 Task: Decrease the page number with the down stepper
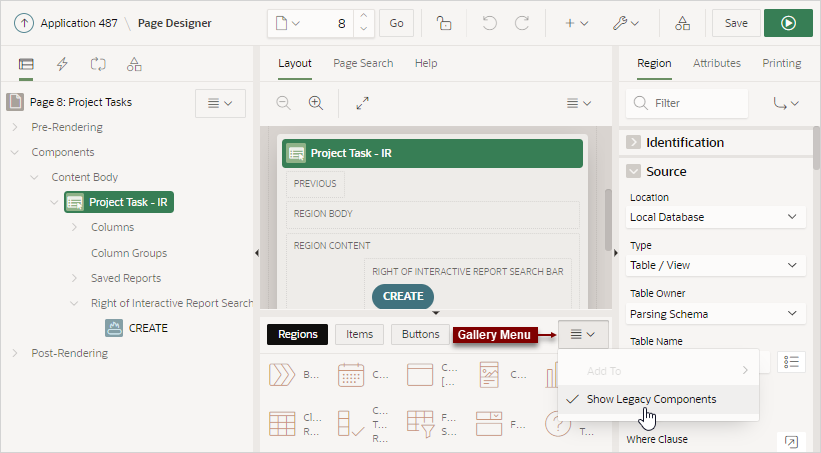(x=364, y=29)
